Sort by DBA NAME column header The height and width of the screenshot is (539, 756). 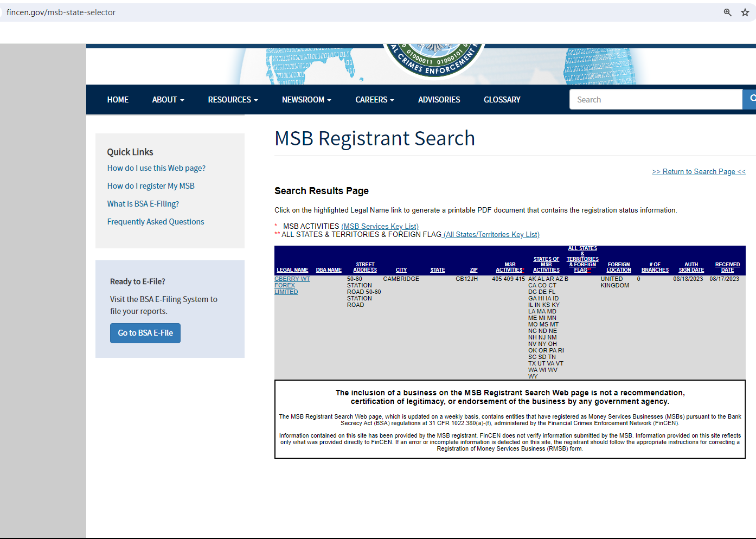point(329,270)
